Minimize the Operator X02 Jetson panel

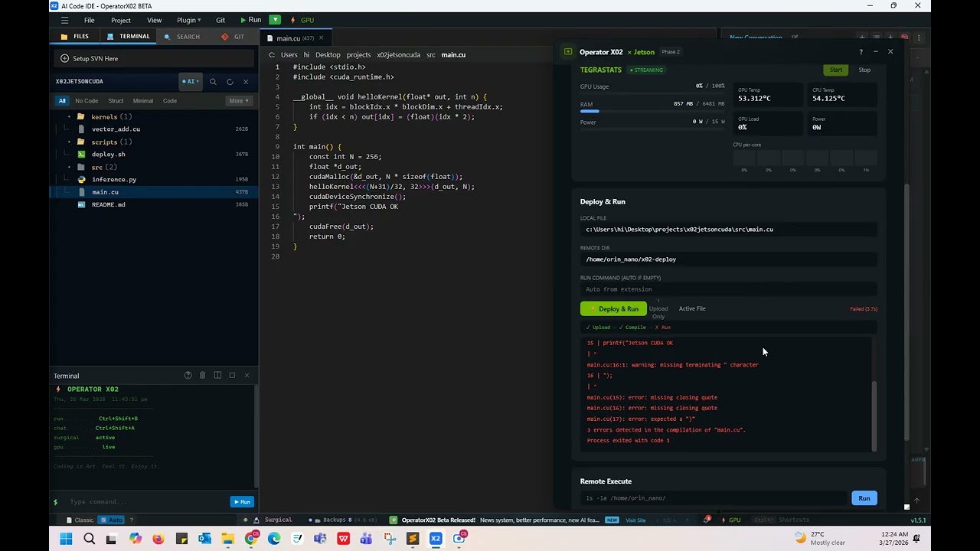coord(875,52)
